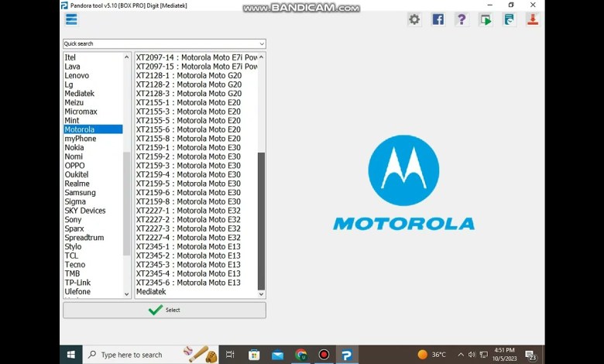Image resolution: width=604 pixels, height=364 pixels.
Task: Select Stylo in the brand list
Action: (x=73, y=246)
